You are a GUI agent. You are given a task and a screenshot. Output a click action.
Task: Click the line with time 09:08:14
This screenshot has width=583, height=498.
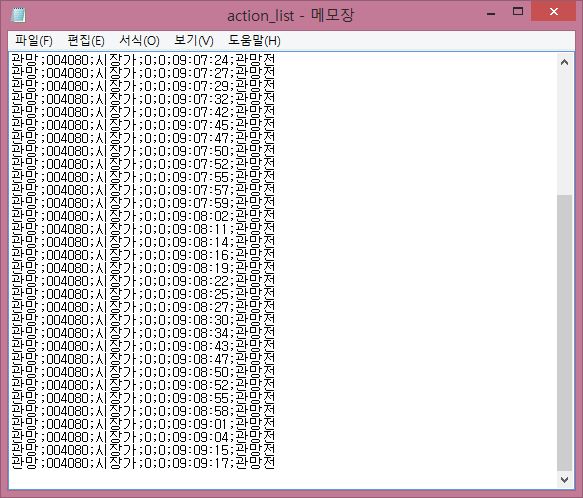tap(143, 242)
